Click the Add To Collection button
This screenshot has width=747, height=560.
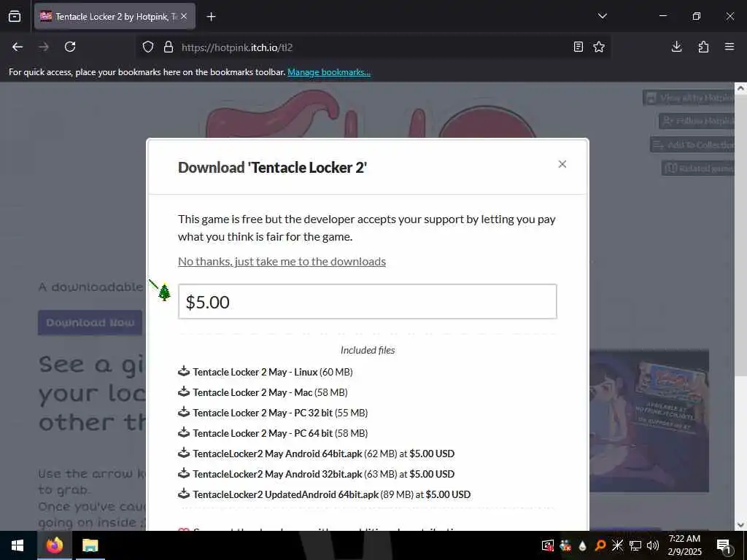[692, 144]
